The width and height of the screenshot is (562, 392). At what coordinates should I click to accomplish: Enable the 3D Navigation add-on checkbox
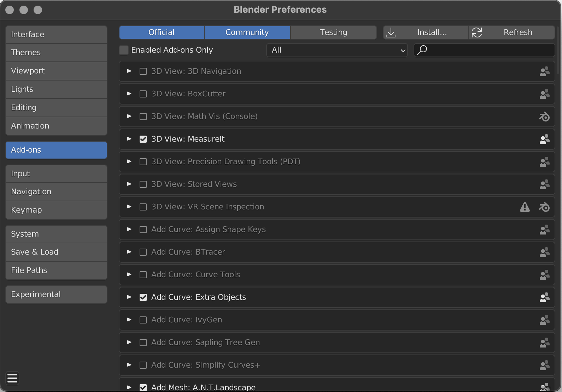click(143, 71)
